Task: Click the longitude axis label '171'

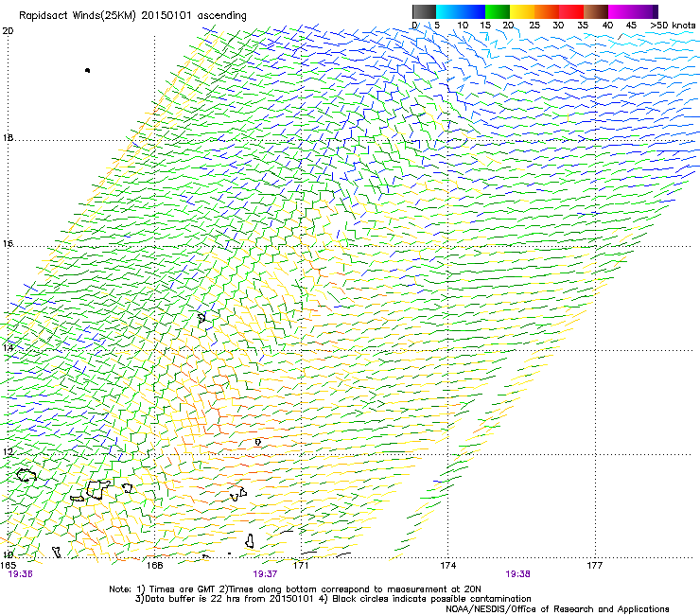Action: [302, 565]
